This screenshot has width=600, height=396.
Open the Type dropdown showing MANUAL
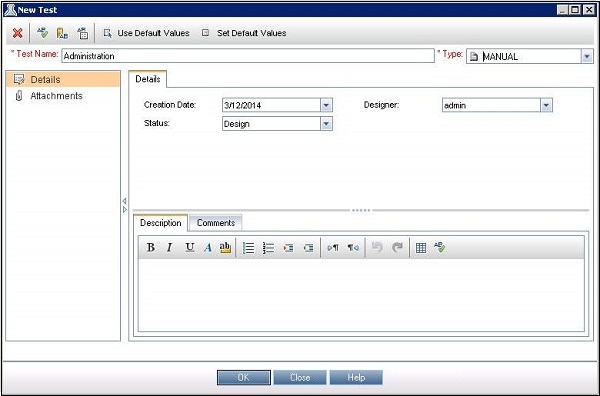pos(587,57)
